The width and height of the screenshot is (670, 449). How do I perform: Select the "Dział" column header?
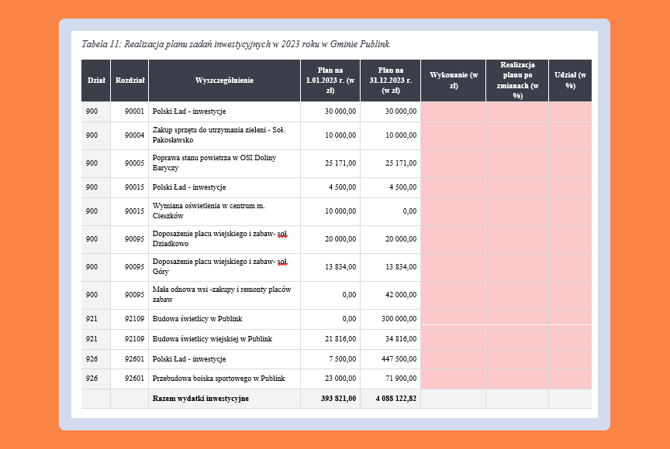pos(96,79)
